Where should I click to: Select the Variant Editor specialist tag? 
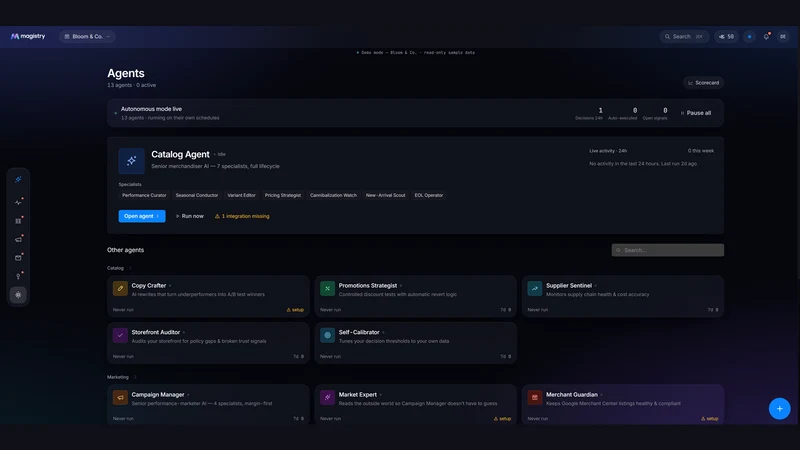pyautogui.click(x=241, y=195)
